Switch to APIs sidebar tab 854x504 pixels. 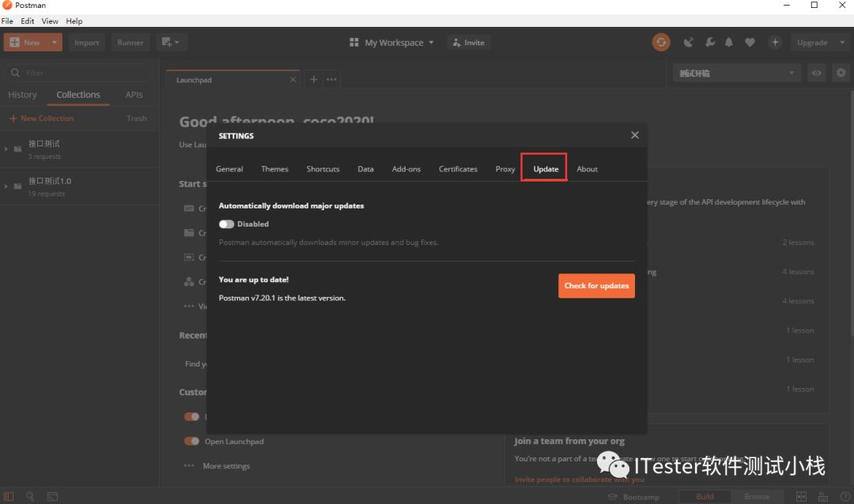(134, 95)
